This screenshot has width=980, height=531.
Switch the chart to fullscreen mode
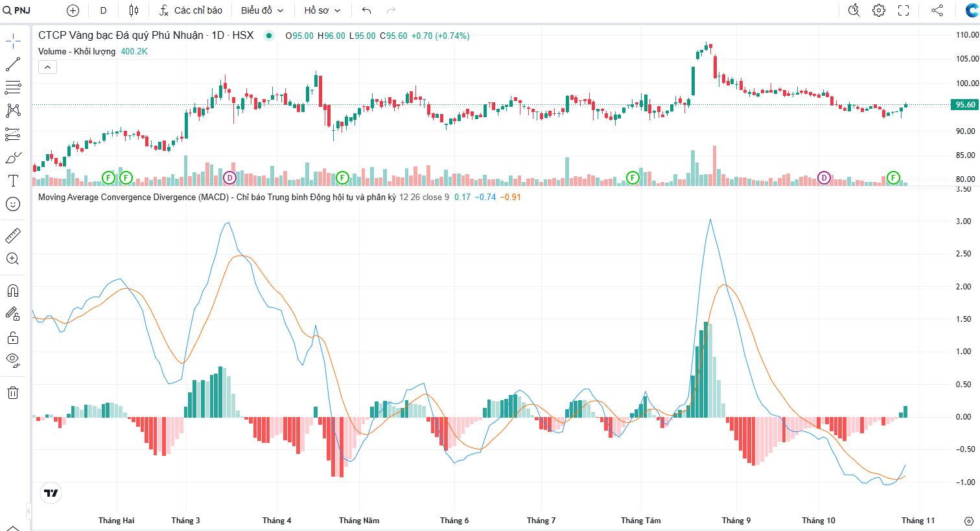904,10
